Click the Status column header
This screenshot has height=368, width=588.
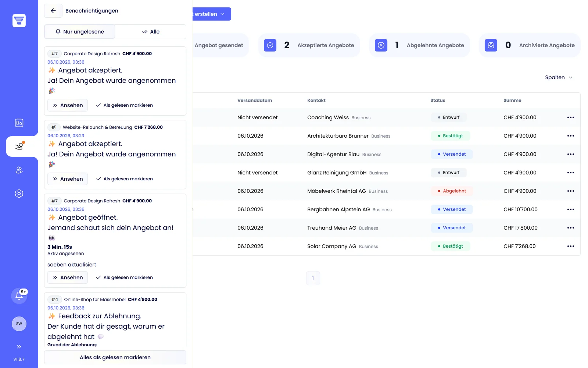[x=438, y=100]
